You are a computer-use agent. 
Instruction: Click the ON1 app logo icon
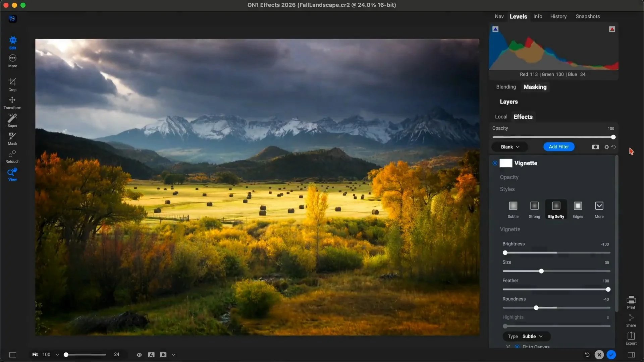click(13, 19)
